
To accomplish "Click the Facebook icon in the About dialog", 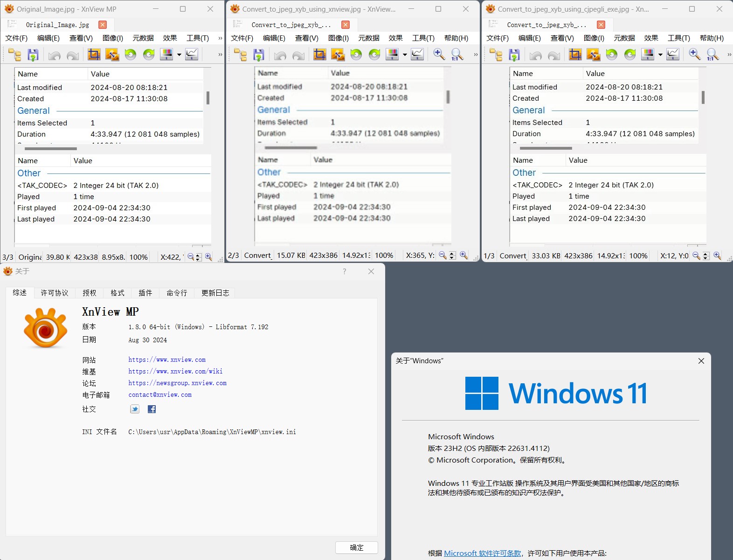I will point(152,409).
